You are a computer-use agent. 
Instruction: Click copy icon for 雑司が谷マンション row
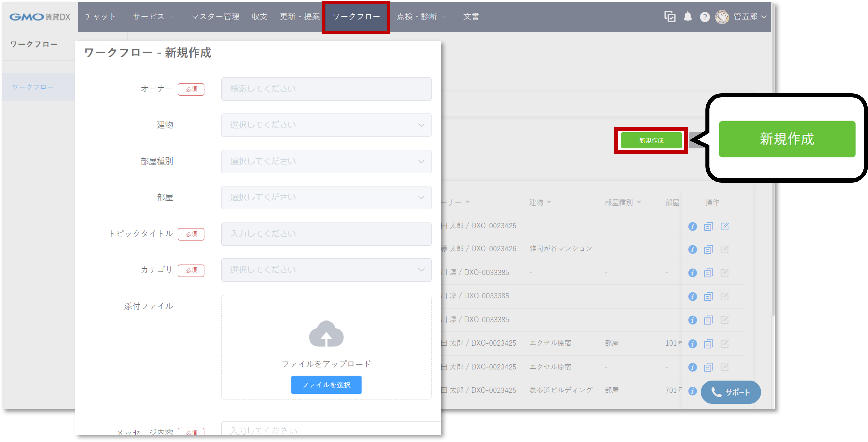pyautogui.click(x=708, y=250)
